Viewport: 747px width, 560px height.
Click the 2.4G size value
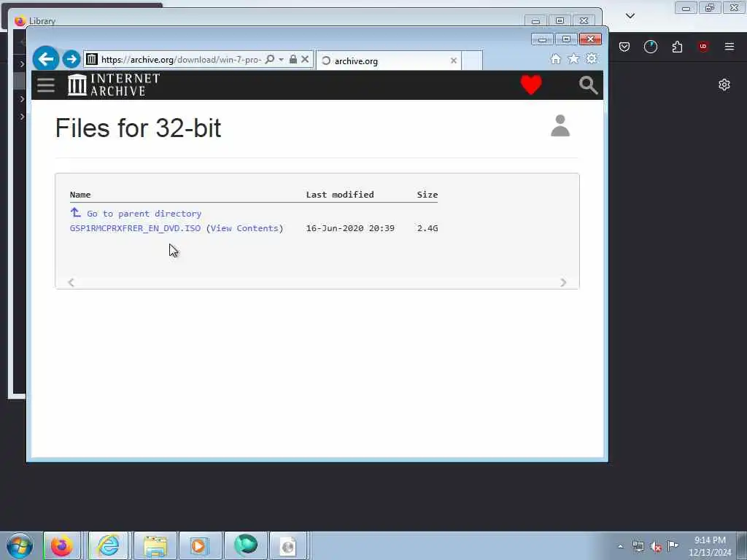point(427,228)
